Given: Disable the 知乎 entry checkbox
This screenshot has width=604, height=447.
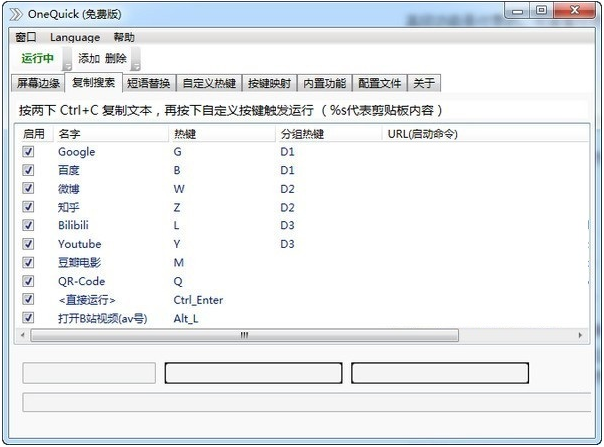Looking at the screenshot, I should [x=28, y=207].
